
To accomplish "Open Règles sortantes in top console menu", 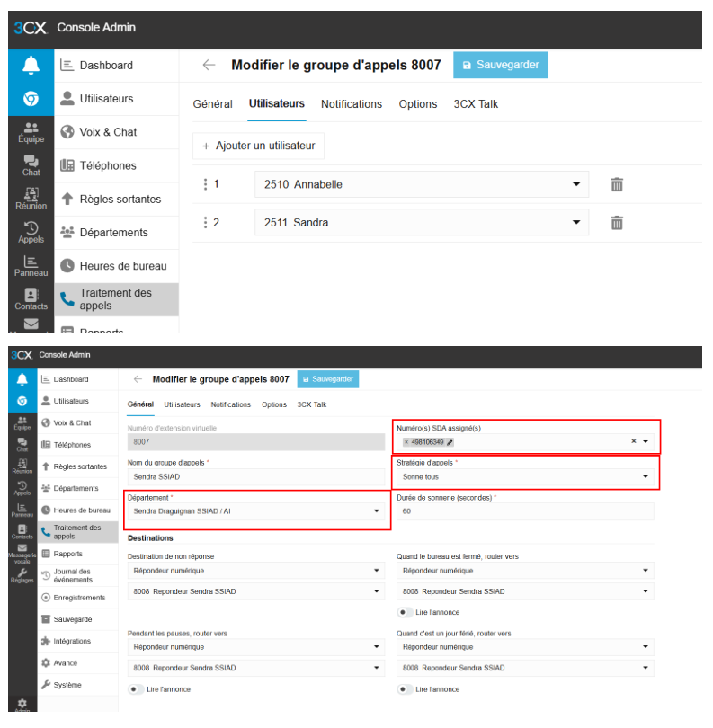I will (117, 200).
